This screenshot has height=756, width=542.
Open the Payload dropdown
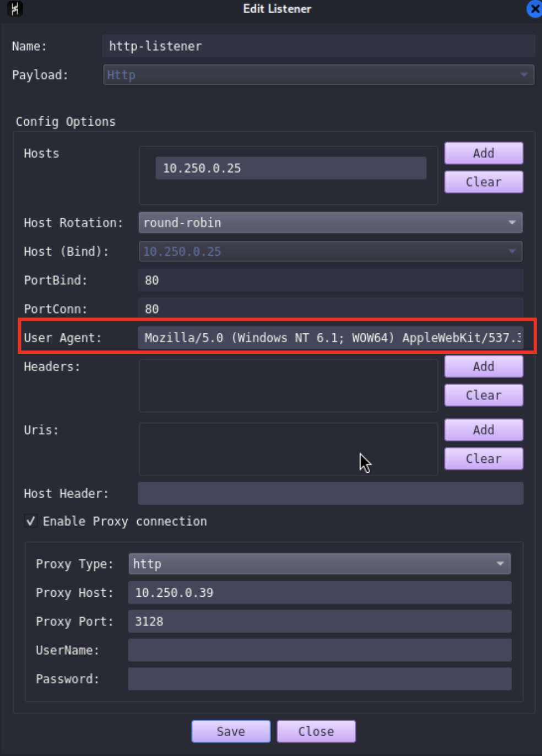click(318, 75)
